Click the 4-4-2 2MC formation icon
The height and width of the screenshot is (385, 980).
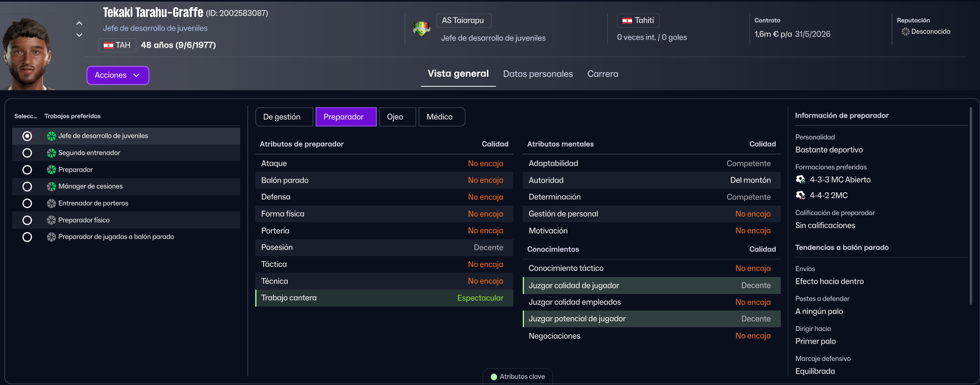pyautogui.click(x=800, y=195)
